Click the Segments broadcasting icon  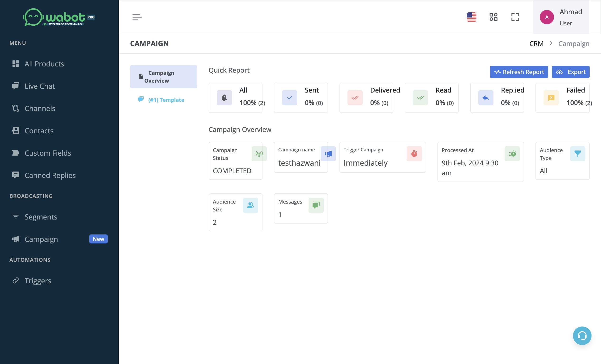pyautogui.click(x=15, y=217)
